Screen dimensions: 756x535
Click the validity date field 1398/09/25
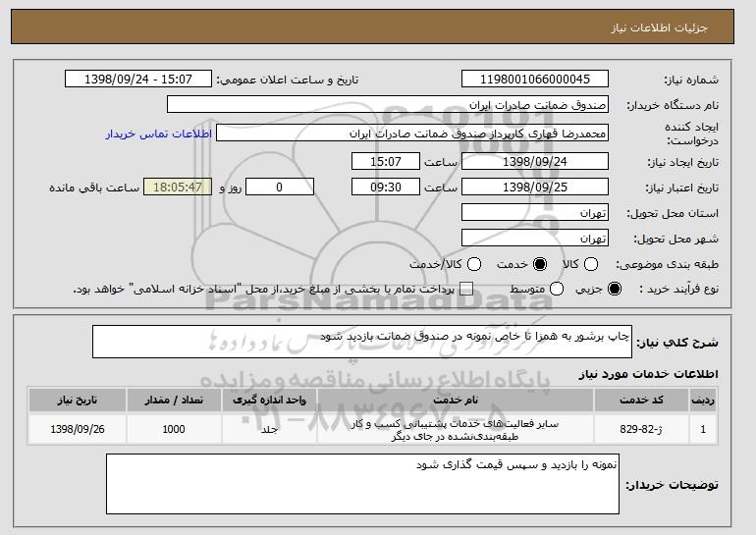535,187
